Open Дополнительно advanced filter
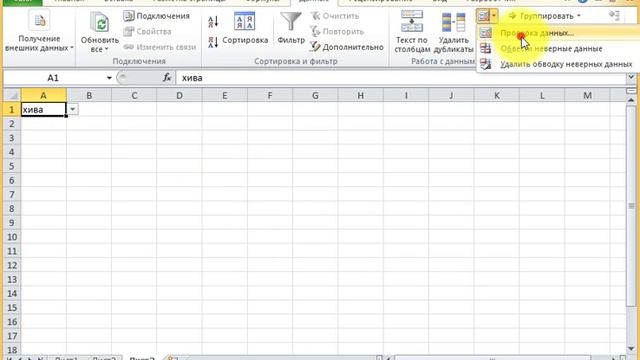Viewport: 640px width, 360px height. click(x=347, y=47)
